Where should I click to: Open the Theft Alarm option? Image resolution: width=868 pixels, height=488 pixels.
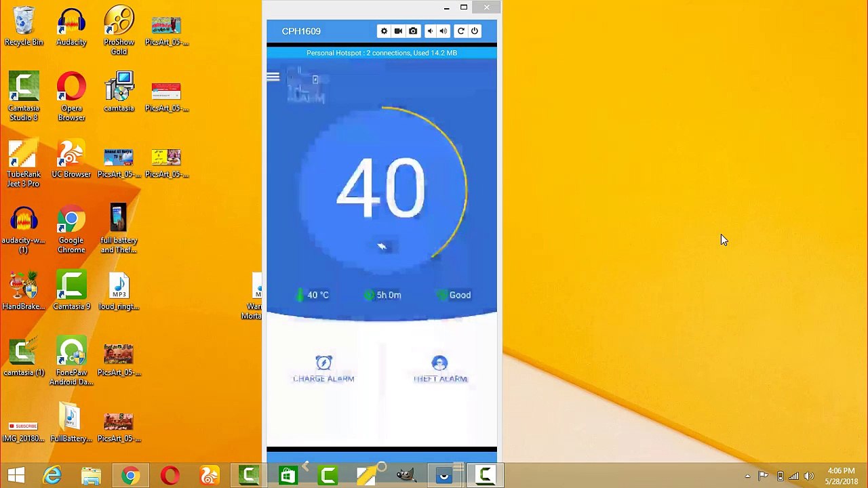point(440,369)
